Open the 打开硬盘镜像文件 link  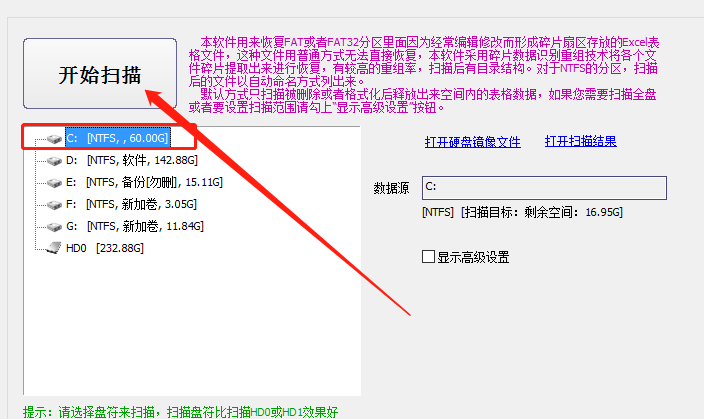(472, 142)
